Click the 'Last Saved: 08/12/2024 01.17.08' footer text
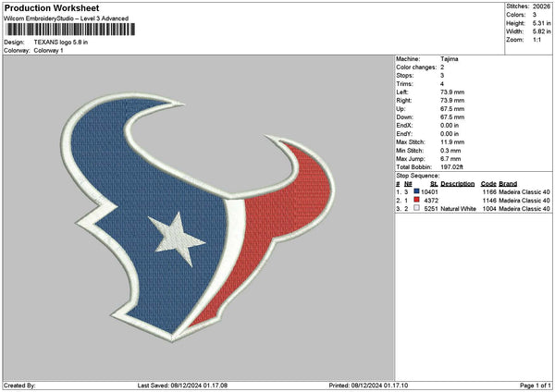The width and height of the screenshot is (555, 392). point(182,386)
